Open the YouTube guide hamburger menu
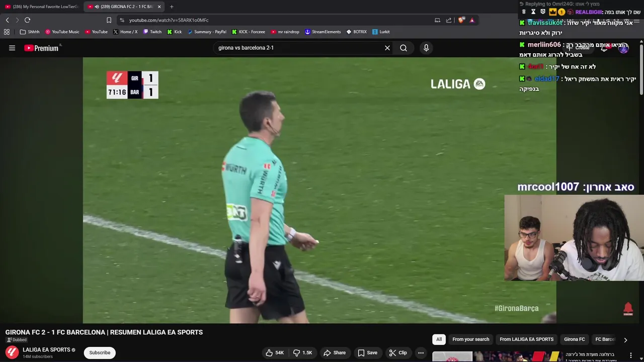 point(12,48)
